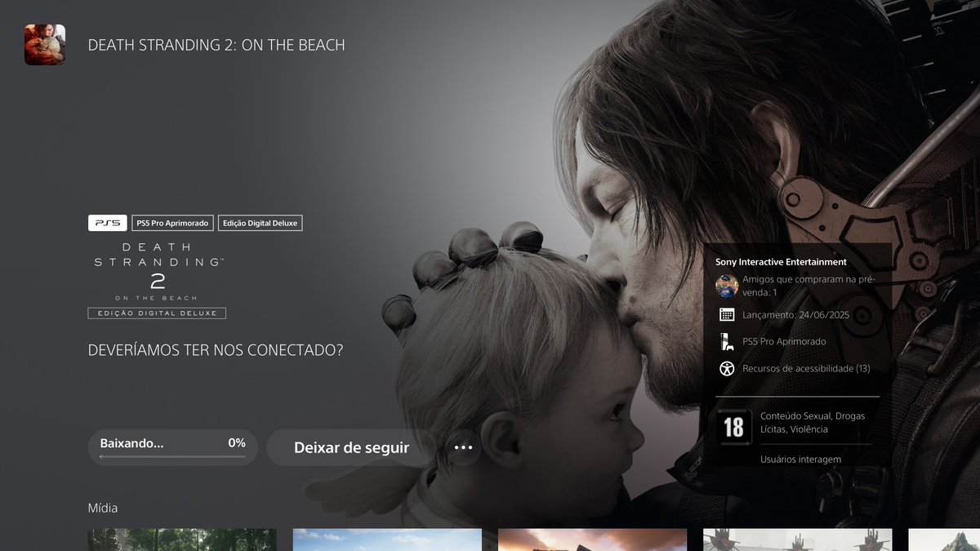Click the Death Stranding 2 logo artwork
Screen dimensions: 980x551
tap(158, 280)
